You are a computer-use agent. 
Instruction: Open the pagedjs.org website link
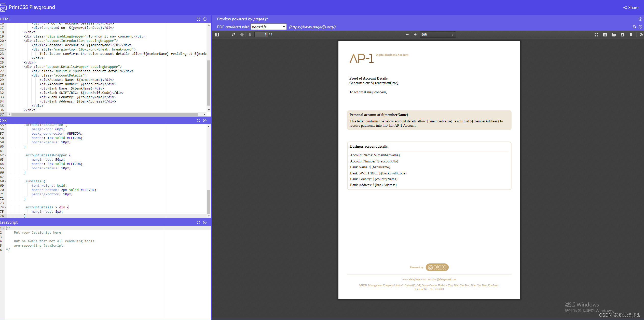pos(312,27)
